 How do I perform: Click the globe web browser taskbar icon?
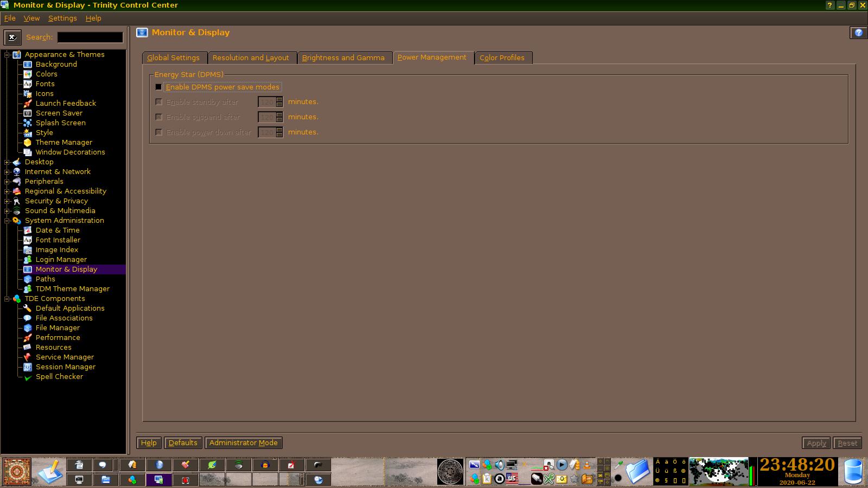[x=159, y=465]
